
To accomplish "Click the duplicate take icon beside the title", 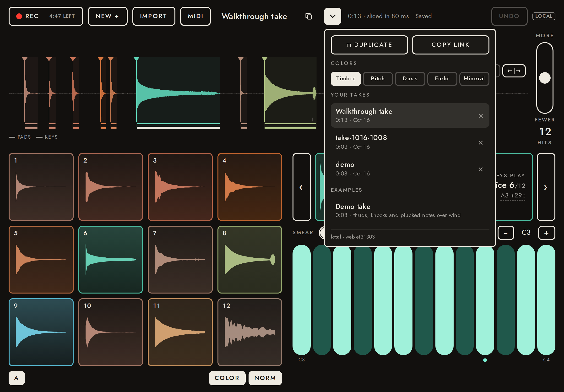I will click(309, 16).
